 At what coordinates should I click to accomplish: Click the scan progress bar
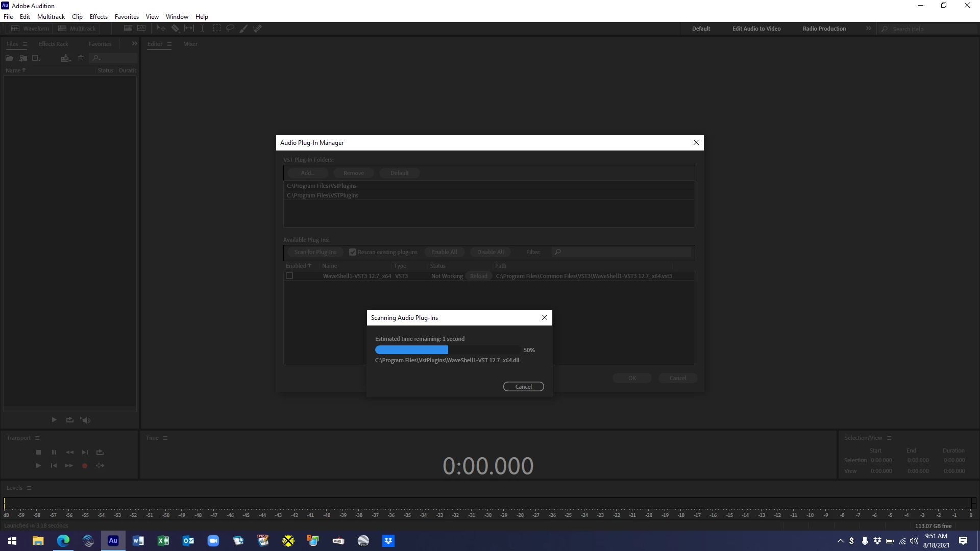click(x=447, y=350)
